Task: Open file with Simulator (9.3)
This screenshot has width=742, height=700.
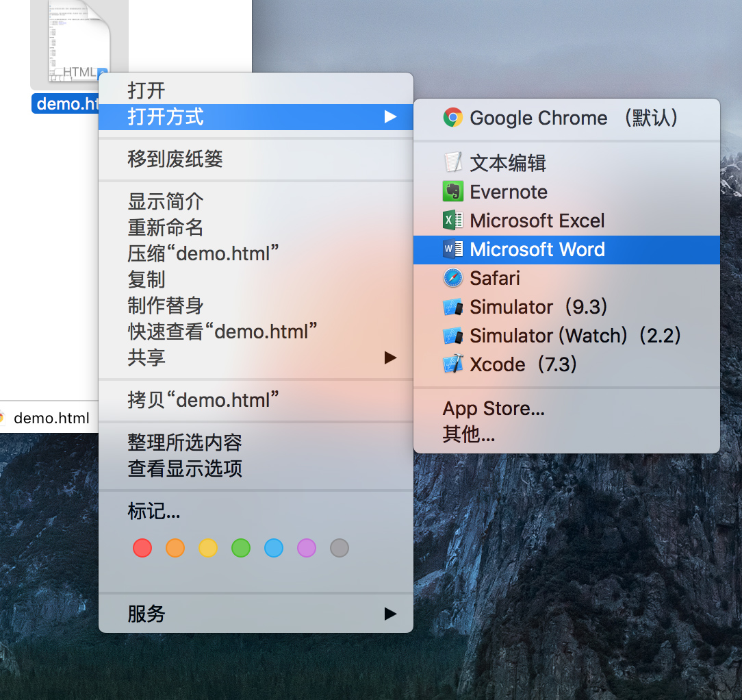Action: click(x=567, y=307)
